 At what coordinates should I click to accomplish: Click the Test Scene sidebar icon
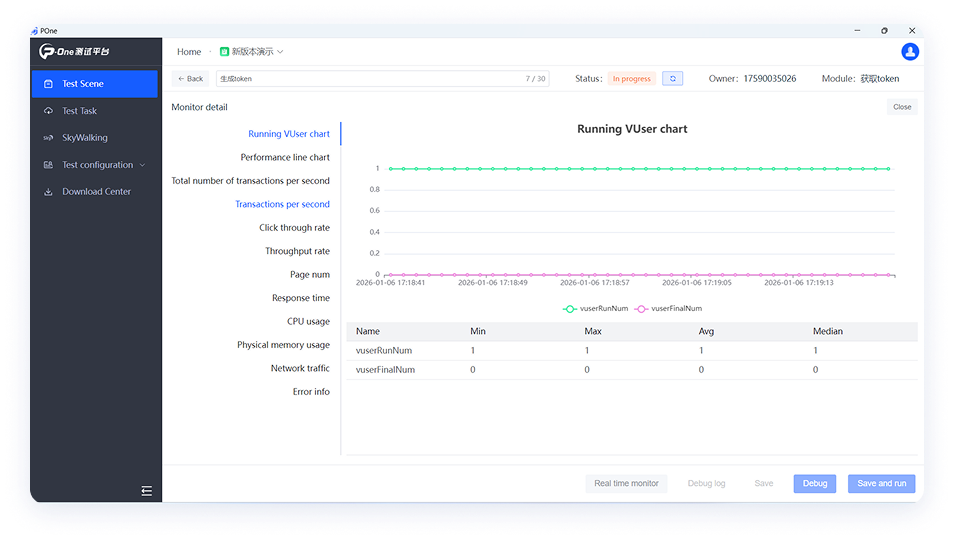(x=48, y=84)
